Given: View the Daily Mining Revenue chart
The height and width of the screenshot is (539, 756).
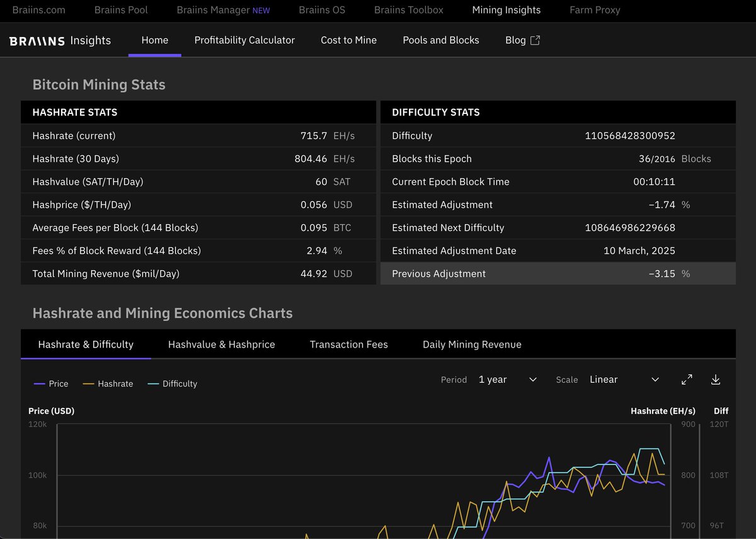Looking at the screenshot, I should click(x=472, y=344).
